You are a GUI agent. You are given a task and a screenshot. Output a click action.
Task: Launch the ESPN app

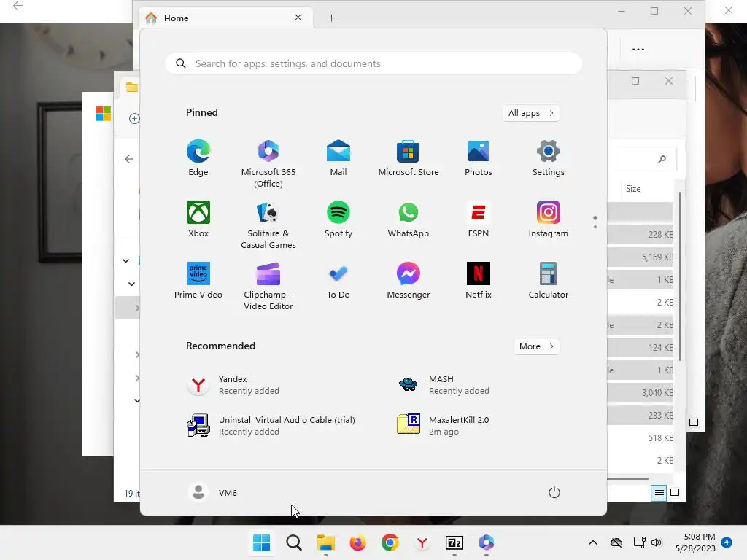[x=479, y=219]
